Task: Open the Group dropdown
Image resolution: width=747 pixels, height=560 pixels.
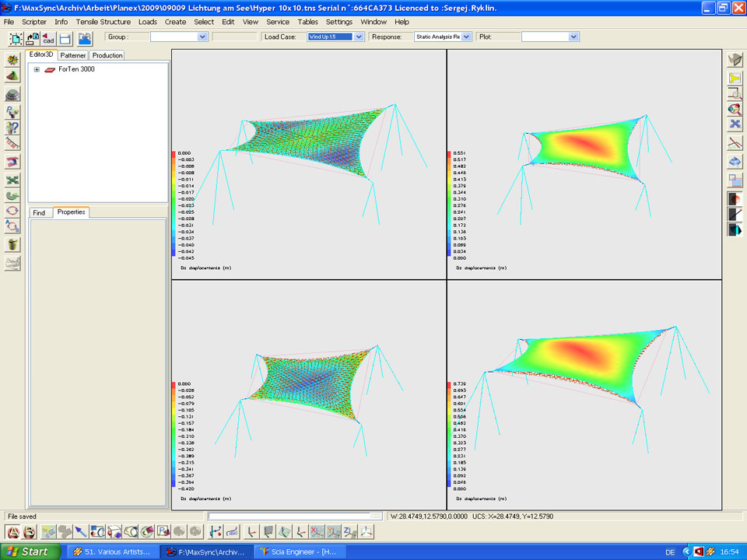Action: click(x=178, y=37)
